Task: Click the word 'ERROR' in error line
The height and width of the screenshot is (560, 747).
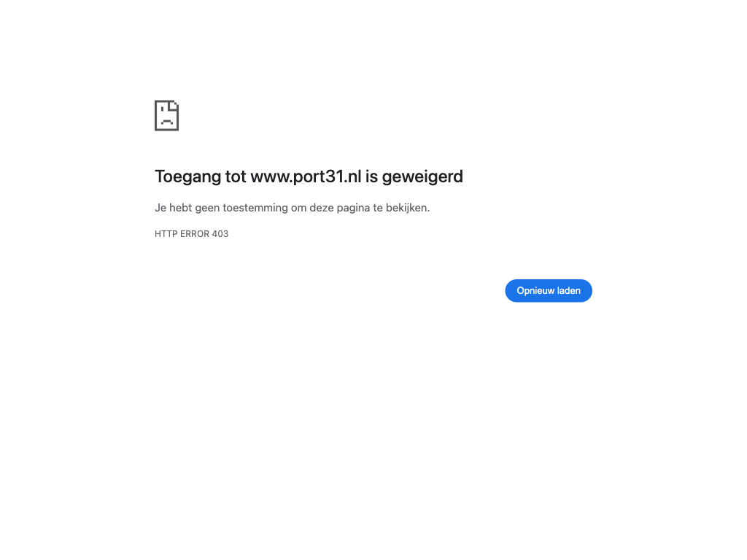Action: click(x=194, y=234)
